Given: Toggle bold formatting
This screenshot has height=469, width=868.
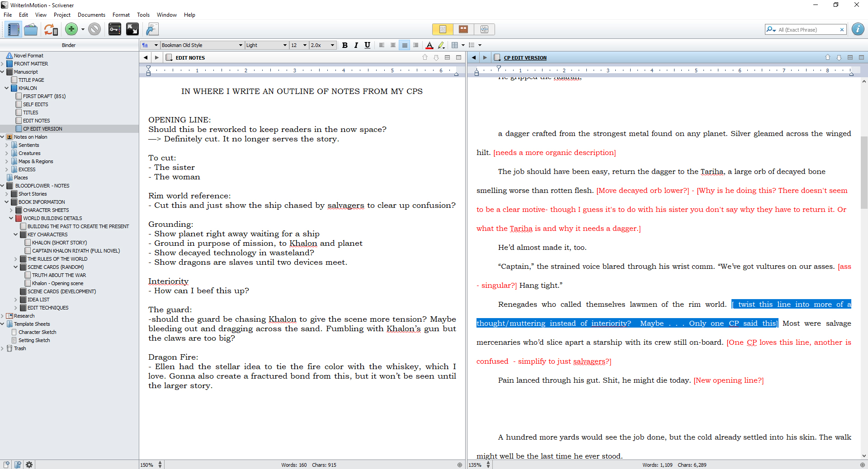Looking at the screenshot, I should click(x=344, y=45).
